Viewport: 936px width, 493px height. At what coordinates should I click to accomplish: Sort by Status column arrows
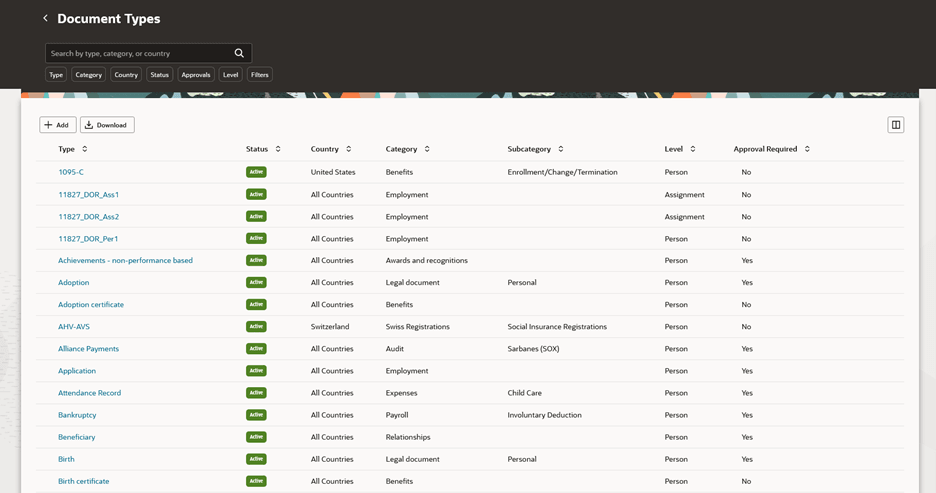point(278,149)
